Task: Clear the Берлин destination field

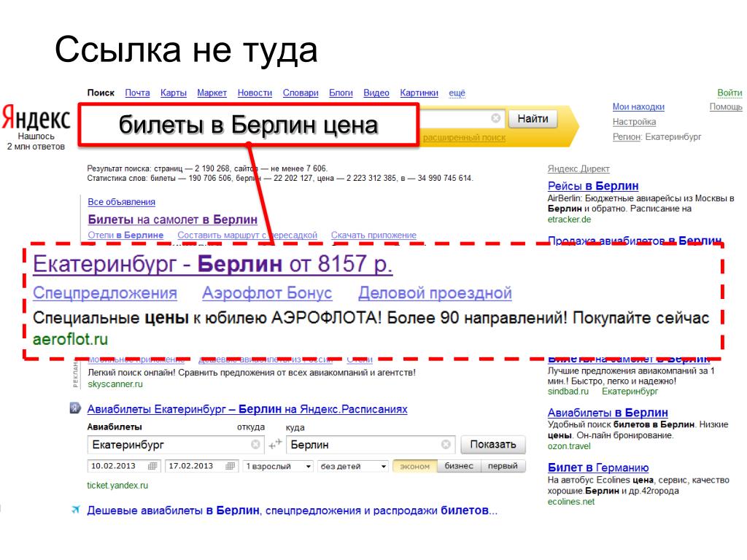Action: [x=446, y=444]
